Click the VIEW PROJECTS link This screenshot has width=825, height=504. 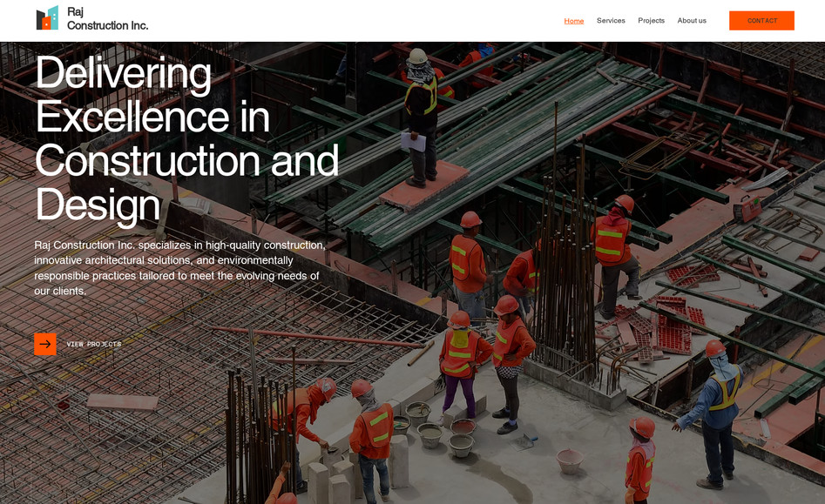pyautogui.click(x=93, y=344)
